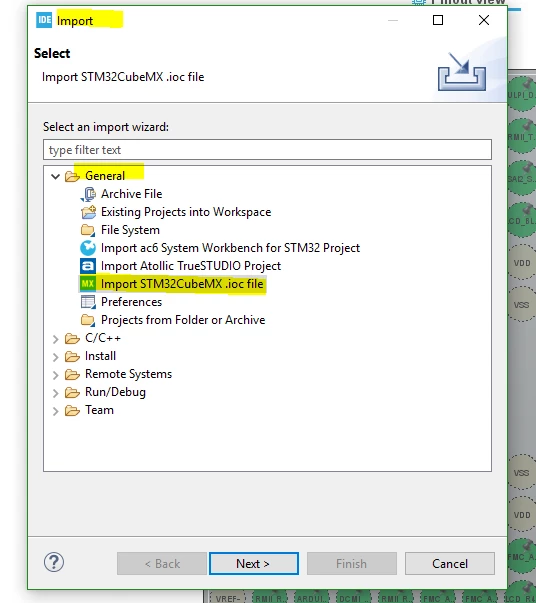Click the 'Install' category label
This screenshot has width=536, height=603.
(100, 356)
